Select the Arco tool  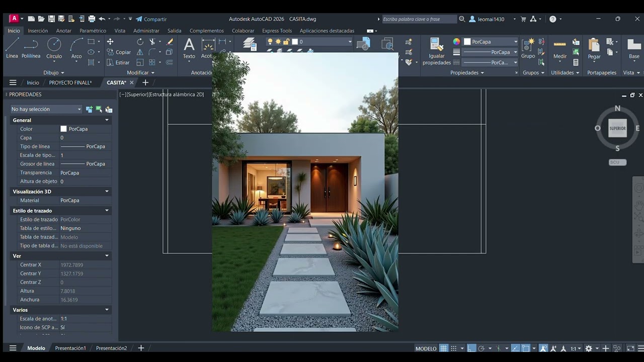[76, 49]
